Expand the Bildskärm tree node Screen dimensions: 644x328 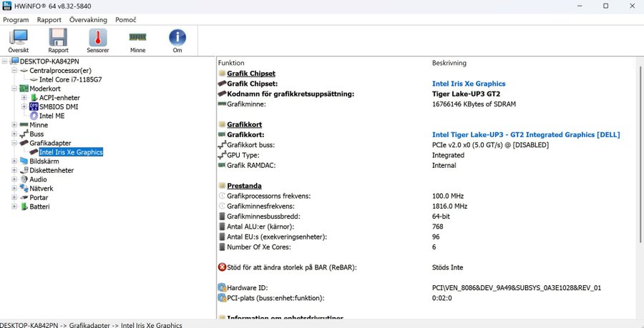pyautogui.click(x=14, y=161)
